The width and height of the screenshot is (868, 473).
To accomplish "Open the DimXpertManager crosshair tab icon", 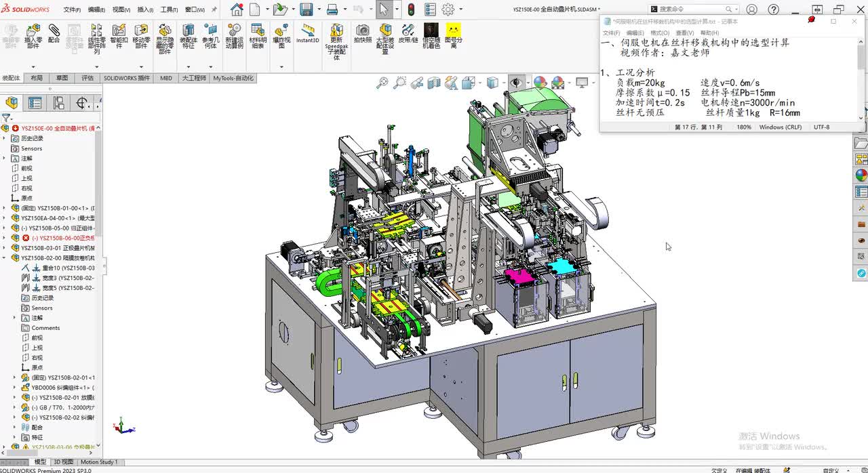I will pyautogui.click(x=82, y=103).
